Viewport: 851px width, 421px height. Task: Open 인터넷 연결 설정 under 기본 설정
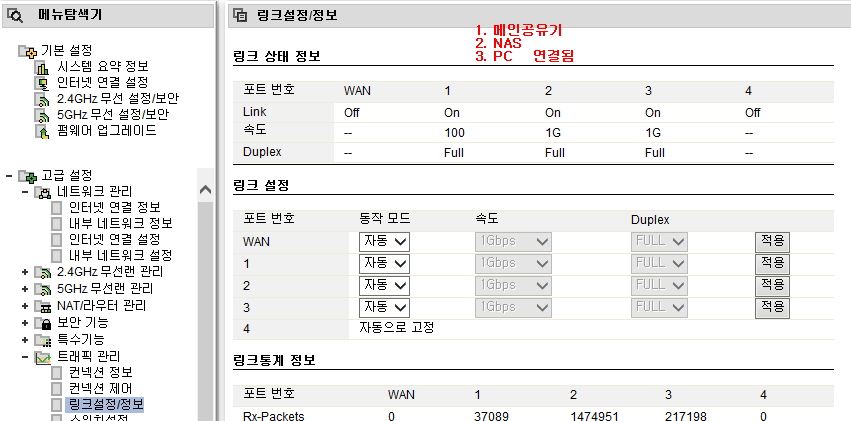coord(103,82)
